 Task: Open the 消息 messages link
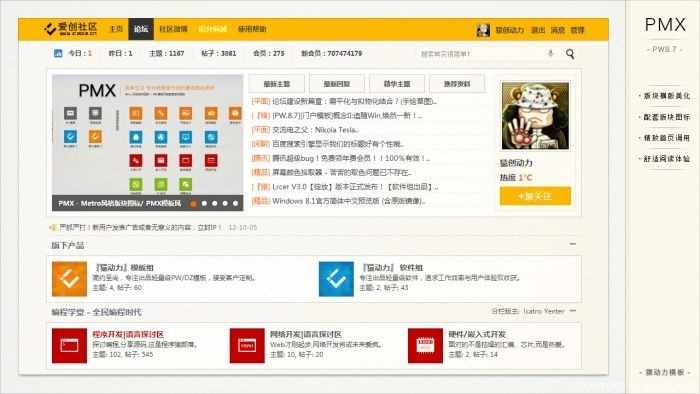[x=558, y=30]
